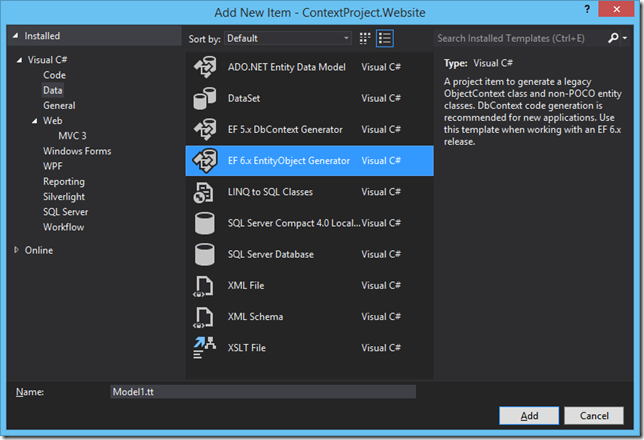Expand the Online templates node
This screenshot has width=644, height=440.
pyautogui.click(x=16, y=250)
